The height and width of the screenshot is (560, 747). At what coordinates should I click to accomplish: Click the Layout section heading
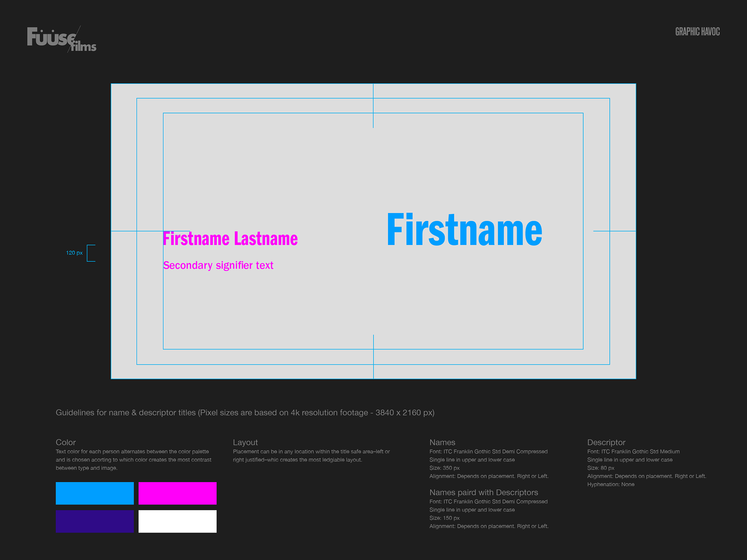(245, 442)
